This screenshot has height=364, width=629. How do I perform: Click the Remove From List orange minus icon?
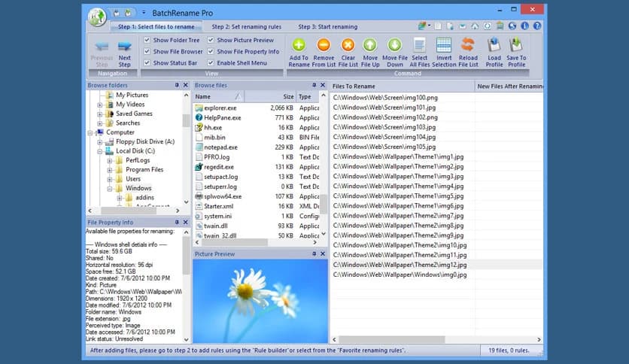pyautogui.click(x=324, y=45)
